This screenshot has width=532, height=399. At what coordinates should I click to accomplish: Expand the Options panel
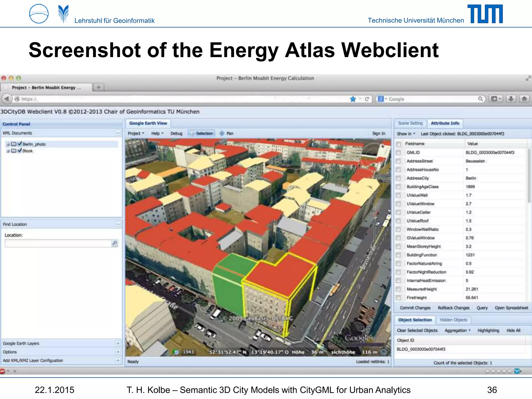(x=118, y=352)
